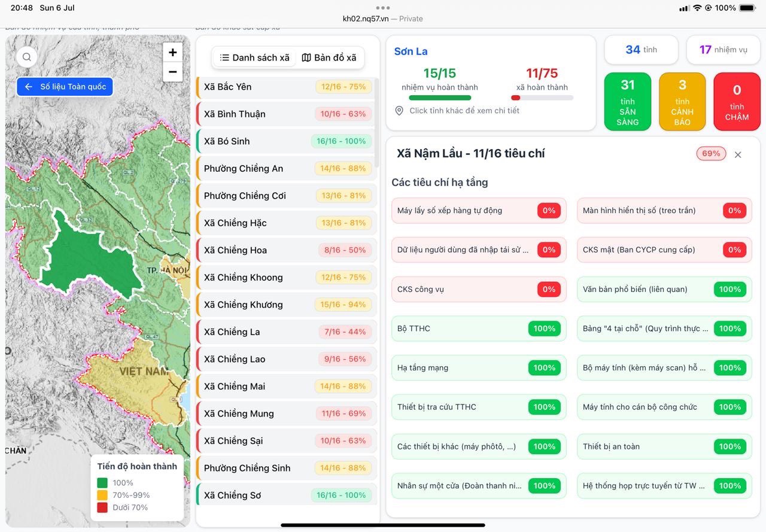766x532 pixels.
Task: Zoom in the map with plus button
Action: click(172, 53)
